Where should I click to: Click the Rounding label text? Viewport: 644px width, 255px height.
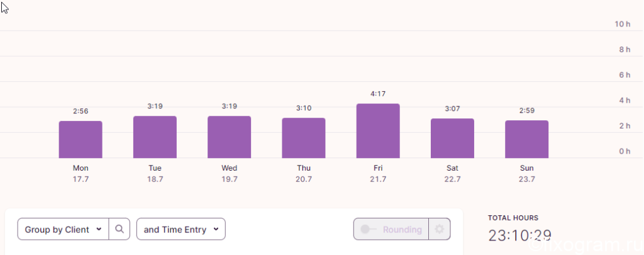[402, 229]
